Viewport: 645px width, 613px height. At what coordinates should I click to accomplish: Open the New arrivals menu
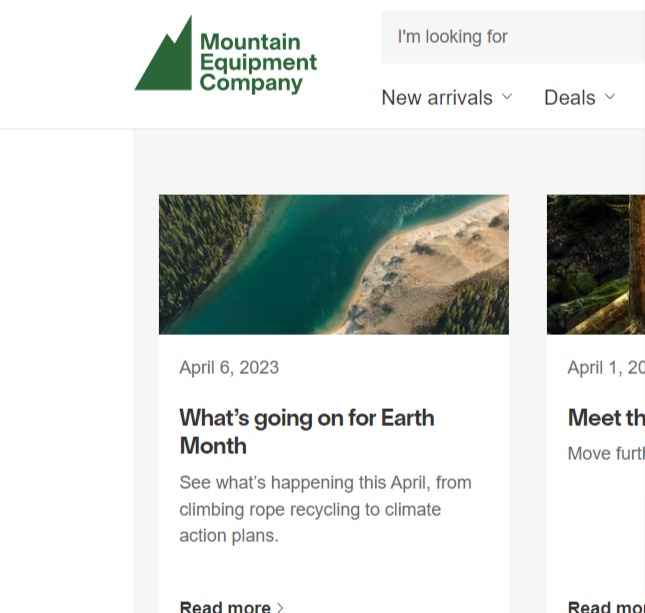(437, 97)
